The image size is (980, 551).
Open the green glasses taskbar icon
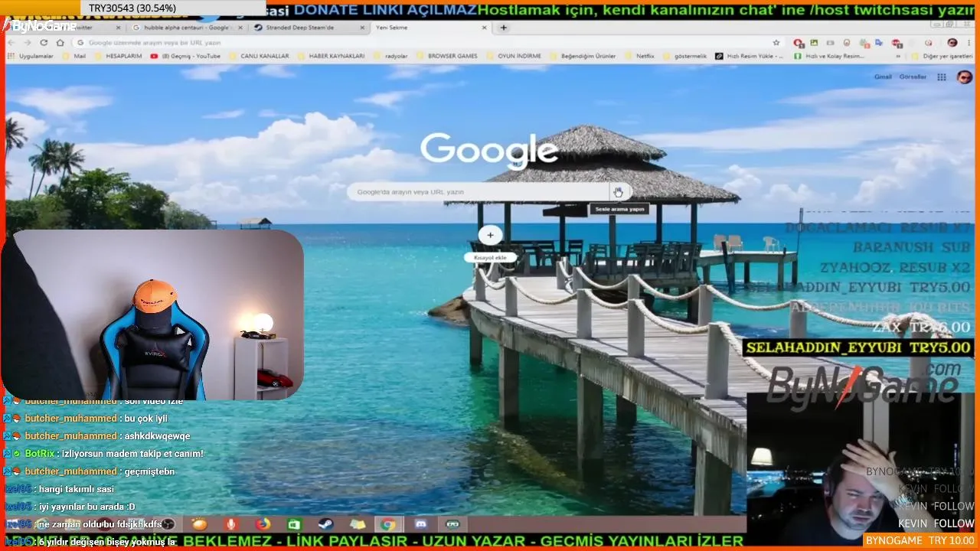pos(452,524)
